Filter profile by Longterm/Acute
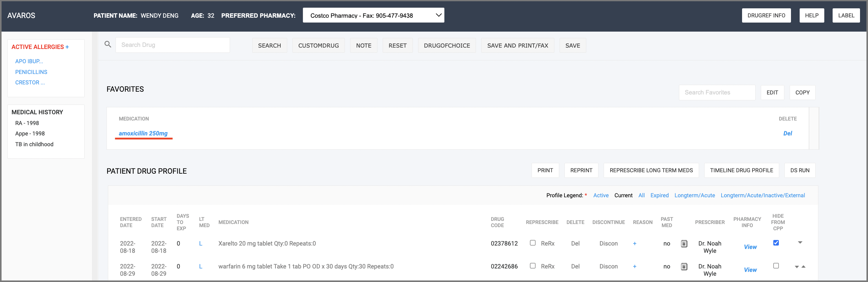The height and width of the screenshot is (282, 868). pyautogui.click(x=695, y=195)
